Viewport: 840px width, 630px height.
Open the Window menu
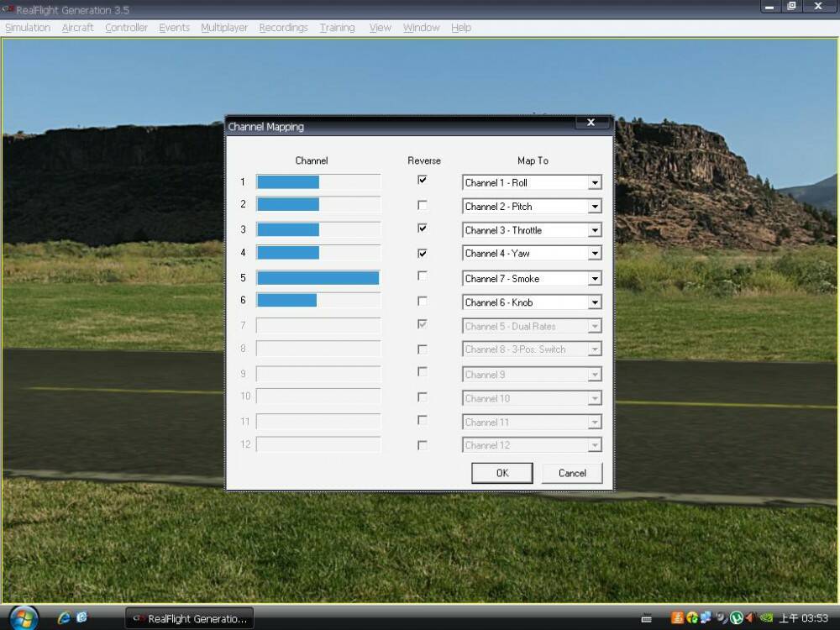(421, 28)
